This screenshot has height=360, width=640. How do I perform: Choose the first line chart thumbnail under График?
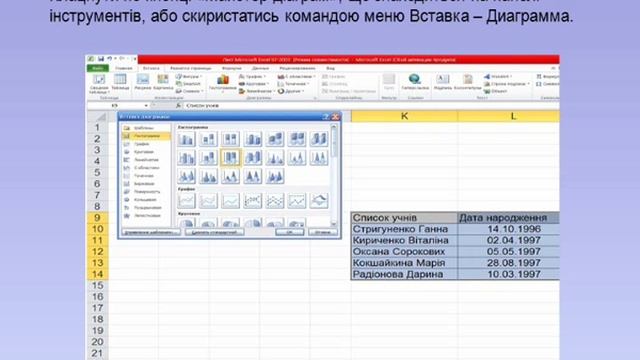[x=186, y=200]
